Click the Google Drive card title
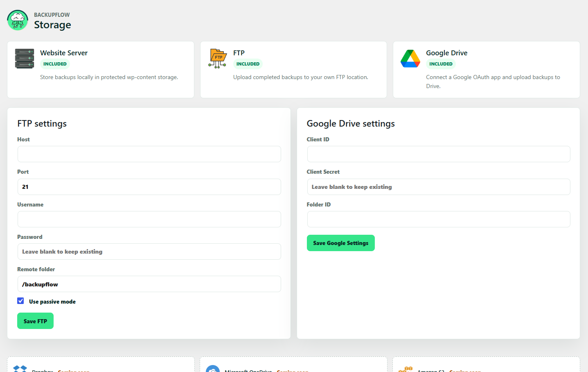This screenshot has height=372, width=588. 446,53
